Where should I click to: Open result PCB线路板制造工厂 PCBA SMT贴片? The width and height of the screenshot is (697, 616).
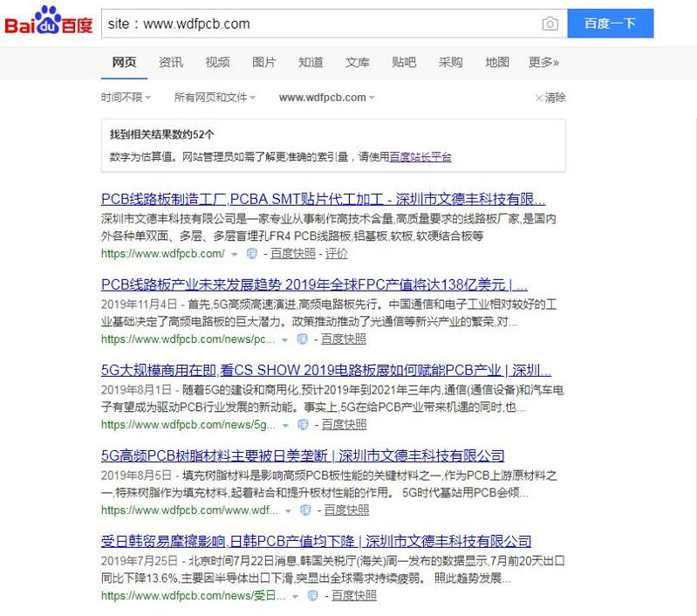point(323,199)
